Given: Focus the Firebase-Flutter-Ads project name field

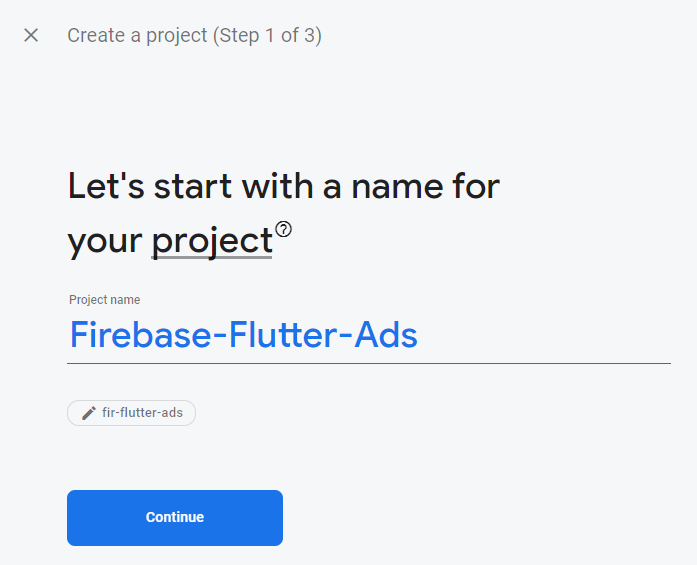Looking at the screenshot, I should pyautogui.click(x=368, y=335).
